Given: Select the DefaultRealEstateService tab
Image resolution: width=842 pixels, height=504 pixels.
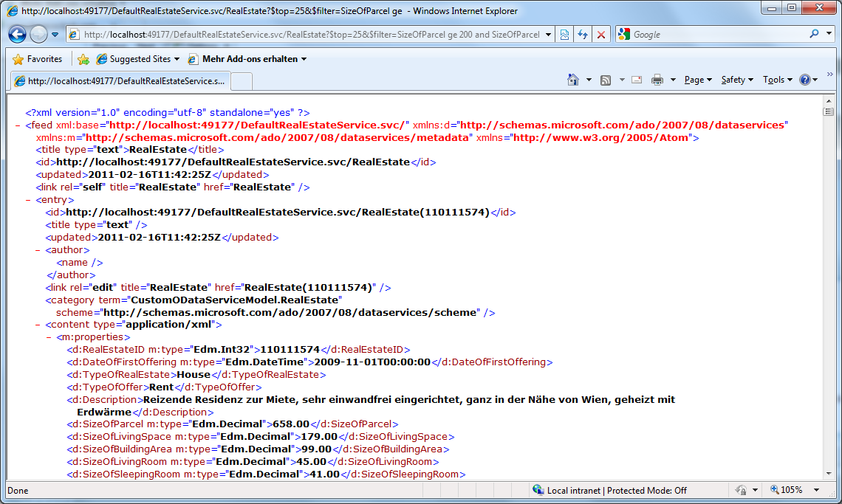Looking at the screenshot, I should coord(121,81).
